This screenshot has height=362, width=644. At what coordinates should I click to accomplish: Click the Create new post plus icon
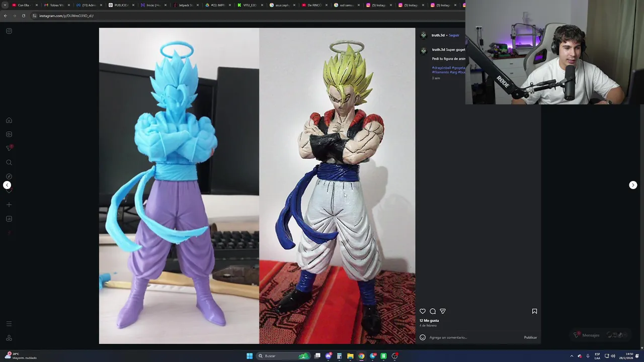click(x=9, y=205)
